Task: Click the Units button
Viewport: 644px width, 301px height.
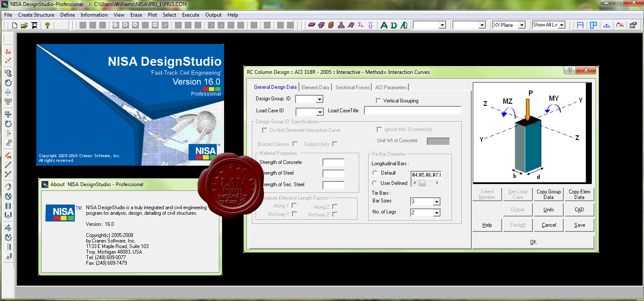Action: (549, 210)
